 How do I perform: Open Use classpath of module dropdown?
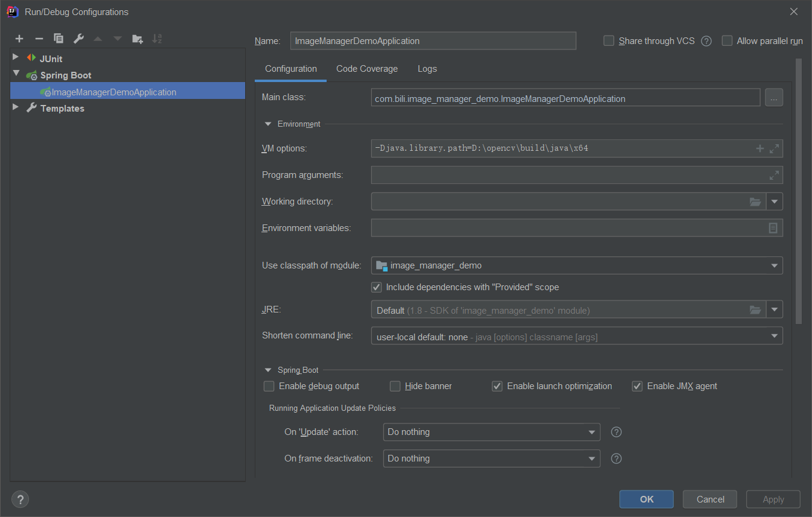[774, 265]
